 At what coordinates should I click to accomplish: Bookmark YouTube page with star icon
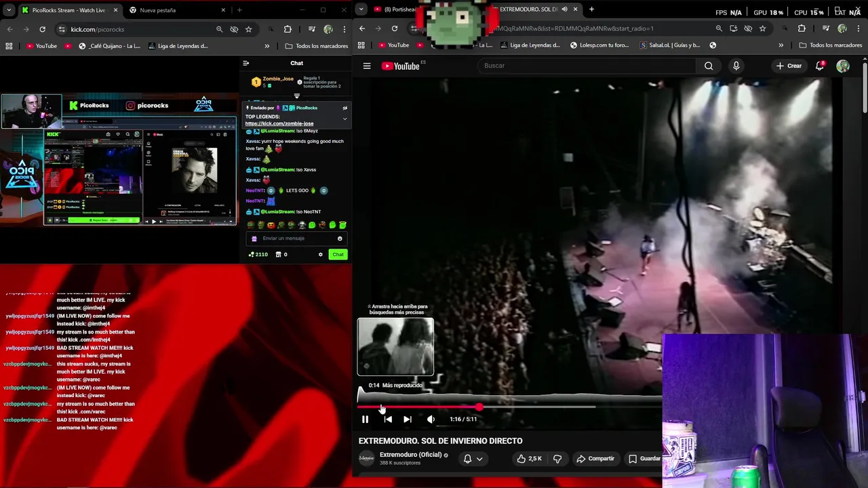pos(763,28)
